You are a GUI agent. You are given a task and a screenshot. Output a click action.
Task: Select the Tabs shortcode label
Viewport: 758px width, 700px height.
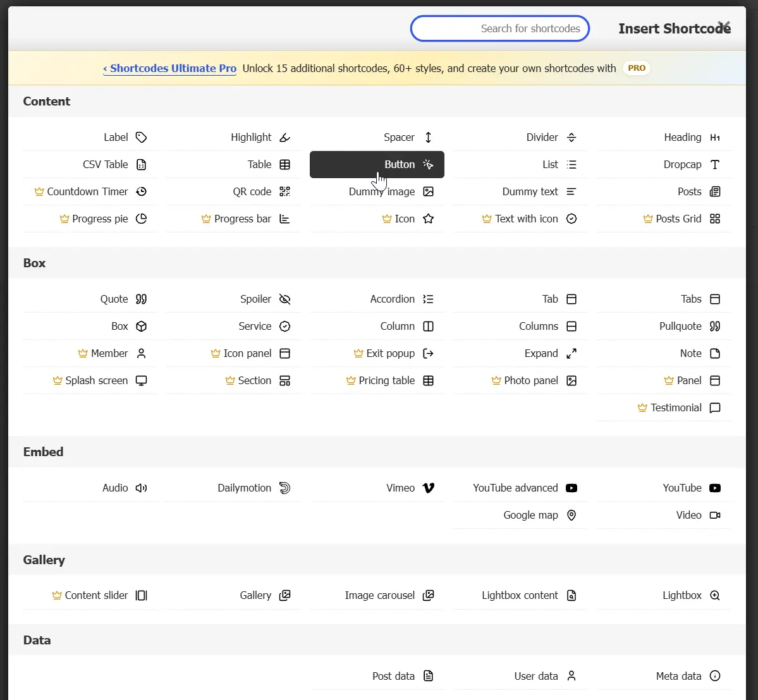click(x=691, y=299)
